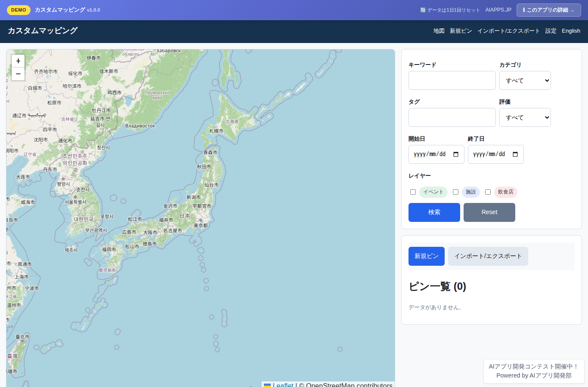Zoom out of the map
The width and height of the screenshot is (588, 387).
(x=18, y=74)
